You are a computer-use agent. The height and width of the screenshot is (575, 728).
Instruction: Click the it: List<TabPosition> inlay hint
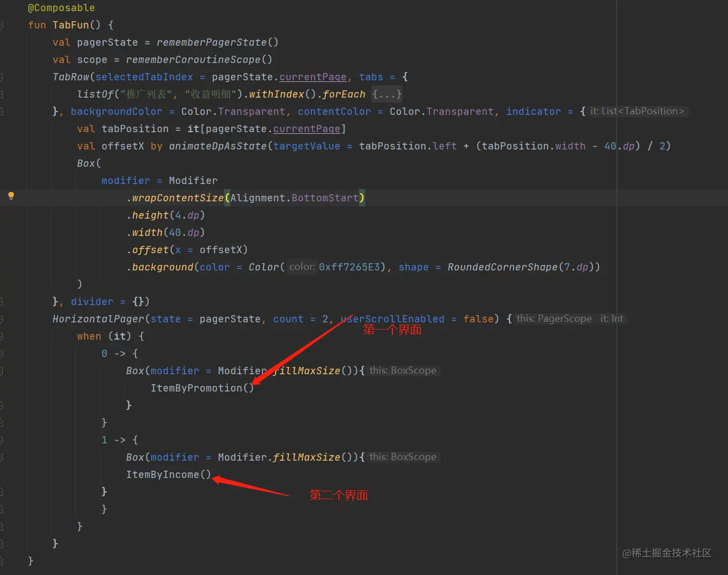click(x=637, y=111)
